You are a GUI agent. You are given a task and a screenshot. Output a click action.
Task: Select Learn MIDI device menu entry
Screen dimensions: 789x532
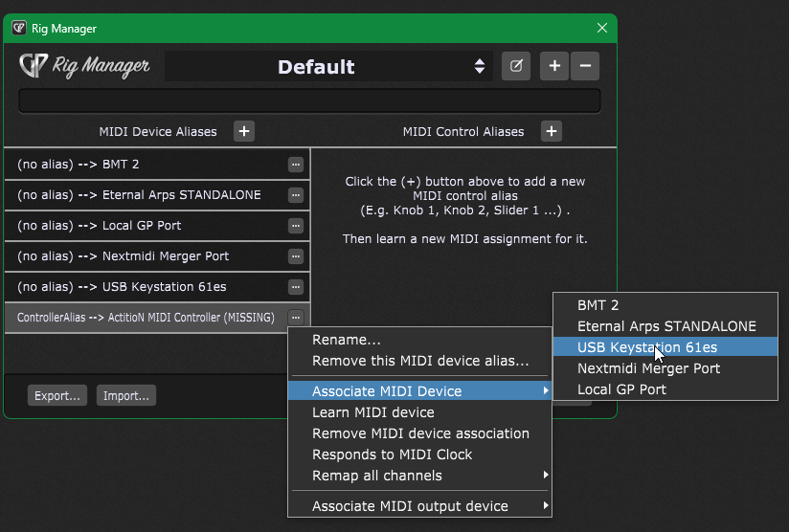point(372,412)
